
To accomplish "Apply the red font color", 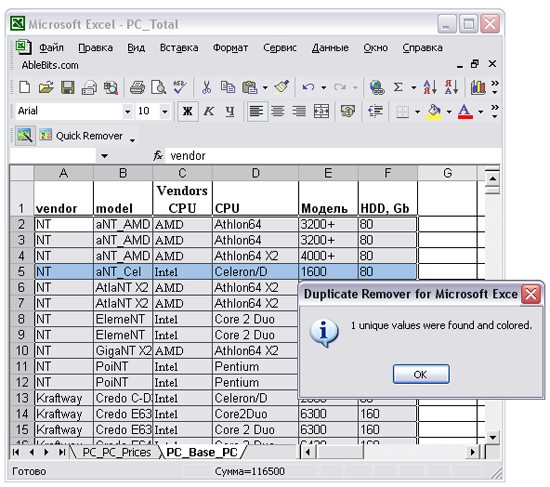I will click(465, 112).
